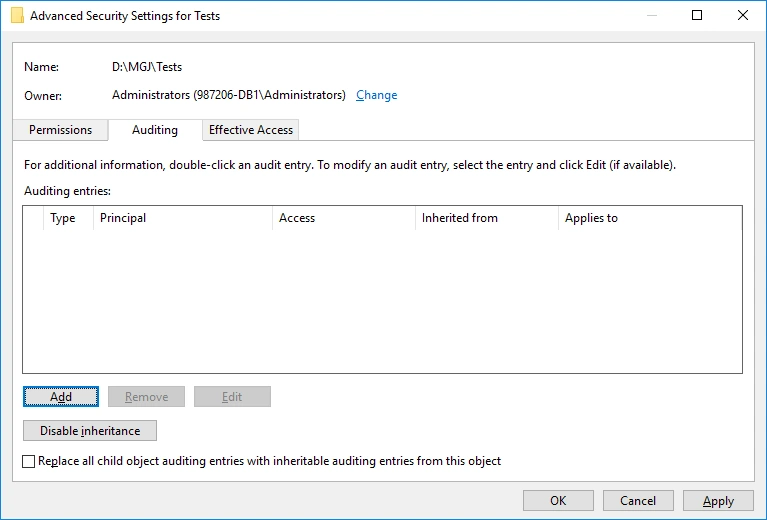Screen dimensions: 767x520
Task: Sort by the Applies to column
Action: pyautogui.click(x=648, y=218)
